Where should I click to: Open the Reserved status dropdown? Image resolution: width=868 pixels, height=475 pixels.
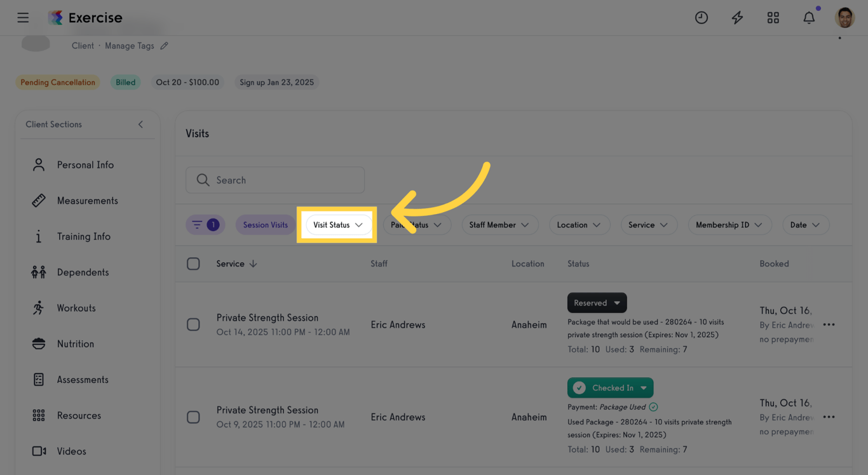[597, 302]
